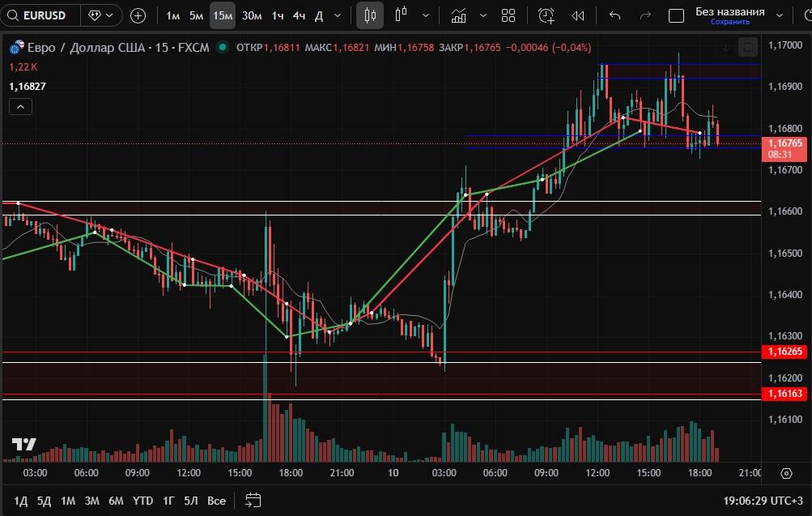Start bar replay with the rewind icon
This screenshot has width=812, height=516.
click(x=578, y=15)
